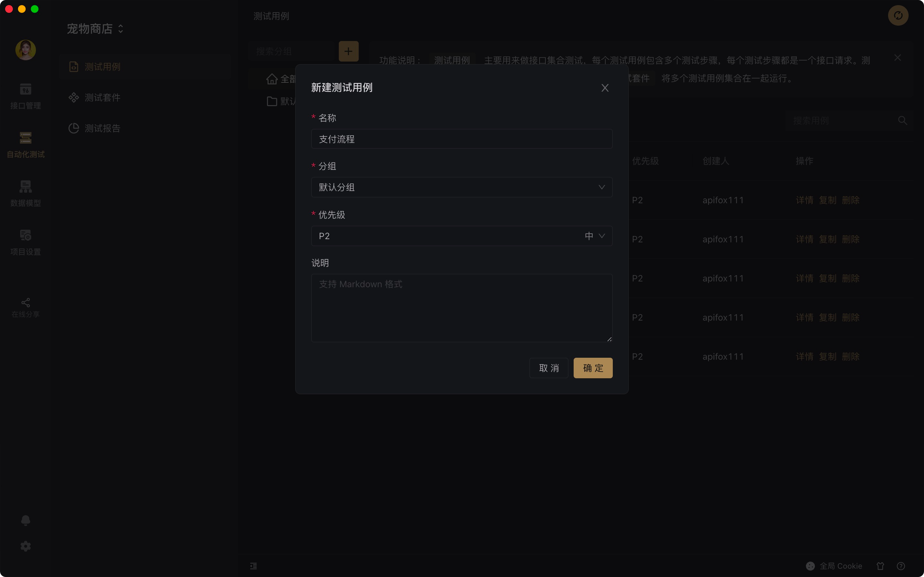Open 全局 Cookie in the status bar
This screenshot has width=924, height=577.
834,566
